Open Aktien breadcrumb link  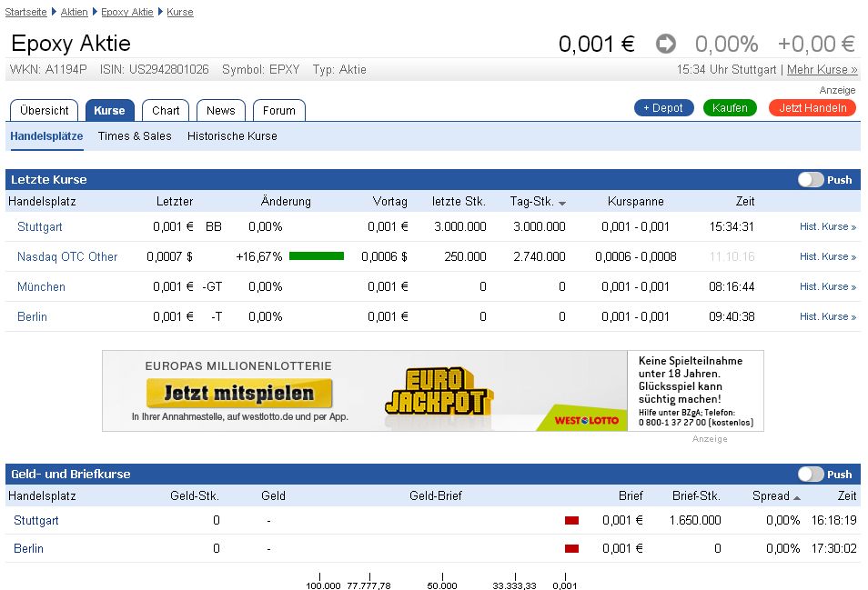click(75, 12)
